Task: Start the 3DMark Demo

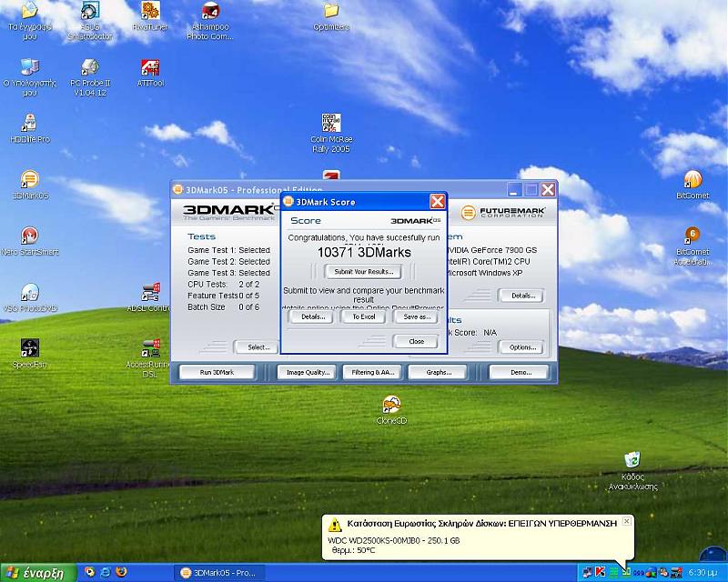Action: [x=521, y=372]
